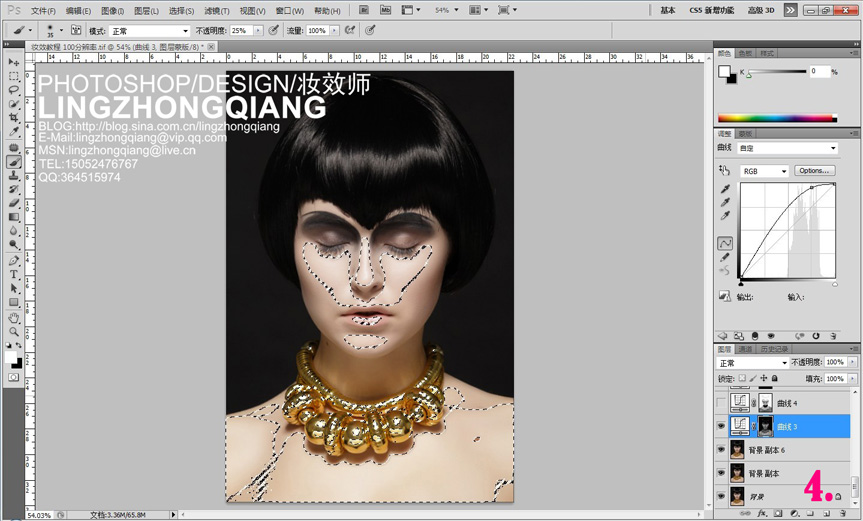Enable airbrush mode in options bar
The image size is (863, 521).
(x=350, y=31)
